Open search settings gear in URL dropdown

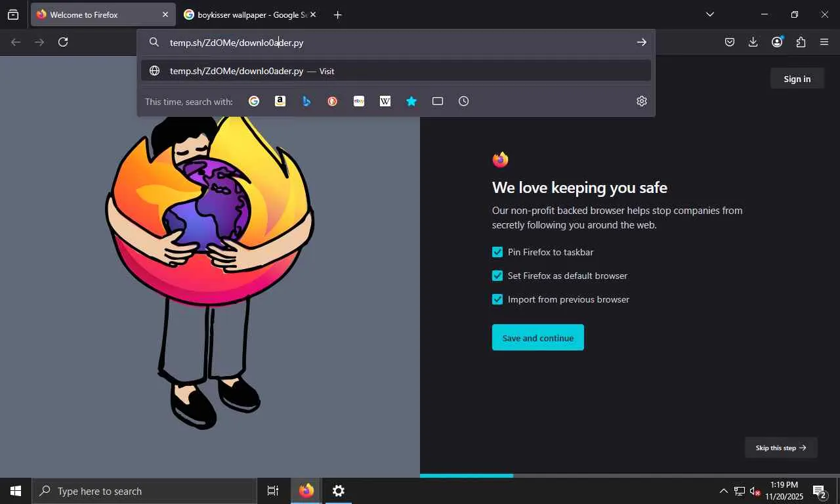point(642,101)
